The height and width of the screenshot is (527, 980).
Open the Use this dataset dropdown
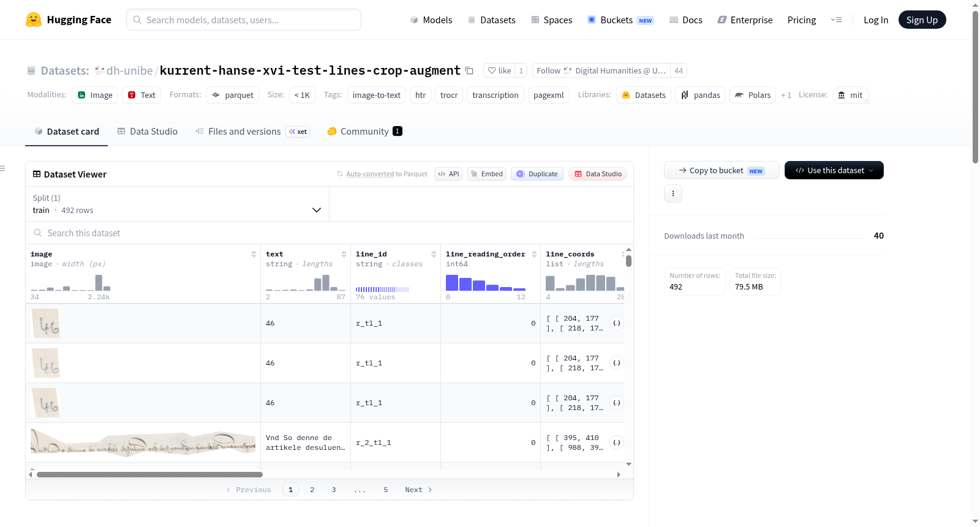pyautogui.click(x=834, y=170)
